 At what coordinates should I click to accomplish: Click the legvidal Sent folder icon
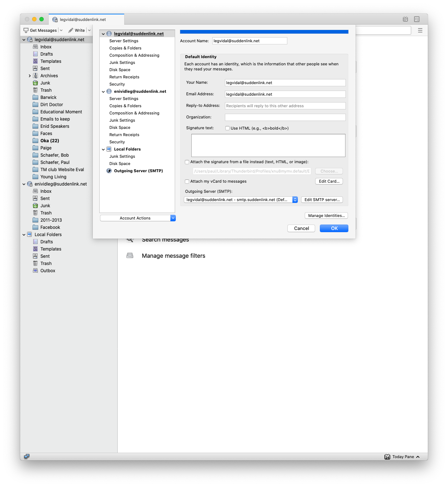[35, 68]
